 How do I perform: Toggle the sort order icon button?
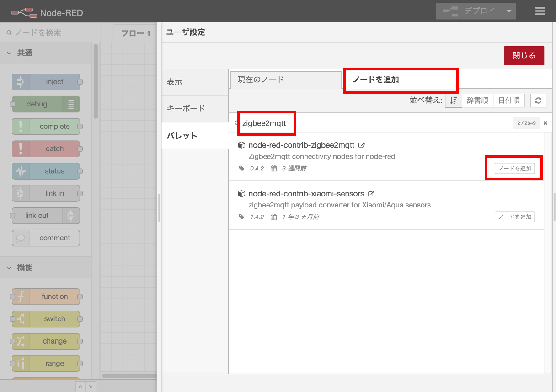453,101
